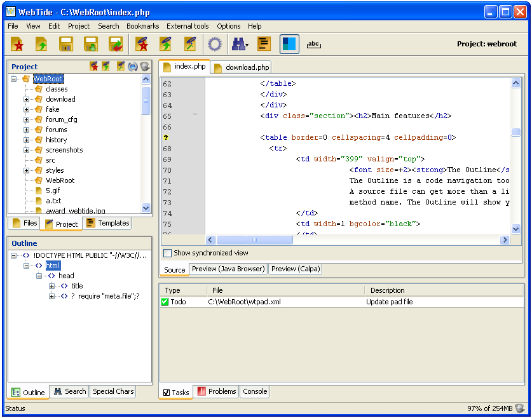Open a project from the main toolbar

tap(166, 44)
